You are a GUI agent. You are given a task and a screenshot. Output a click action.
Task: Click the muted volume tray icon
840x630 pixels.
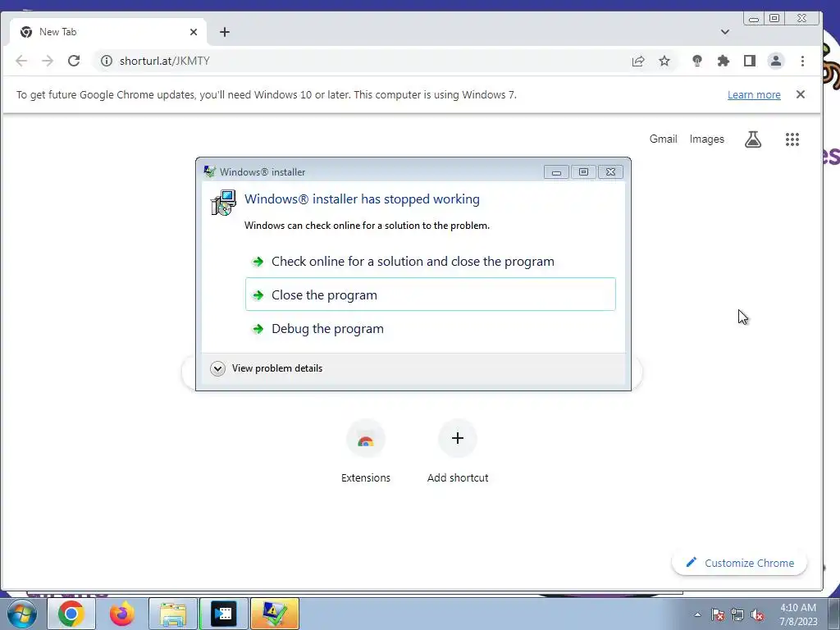(757, 614)
